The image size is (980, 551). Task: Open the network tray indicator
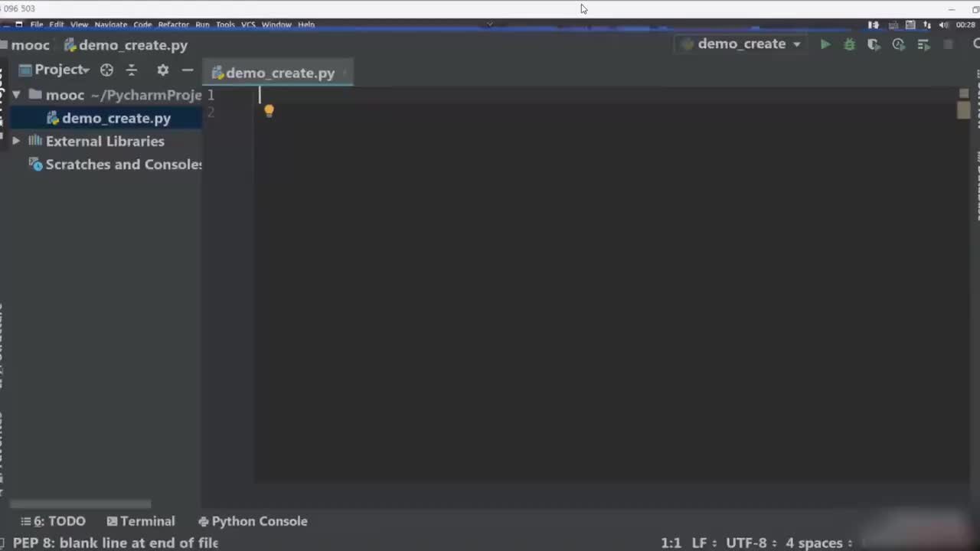tap(927, 24)
